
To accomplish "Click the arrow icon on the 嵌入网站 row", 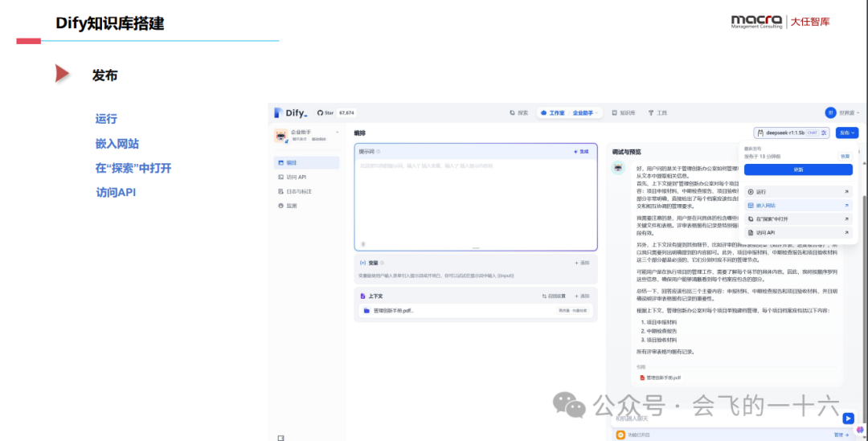I will pos(846,205).
